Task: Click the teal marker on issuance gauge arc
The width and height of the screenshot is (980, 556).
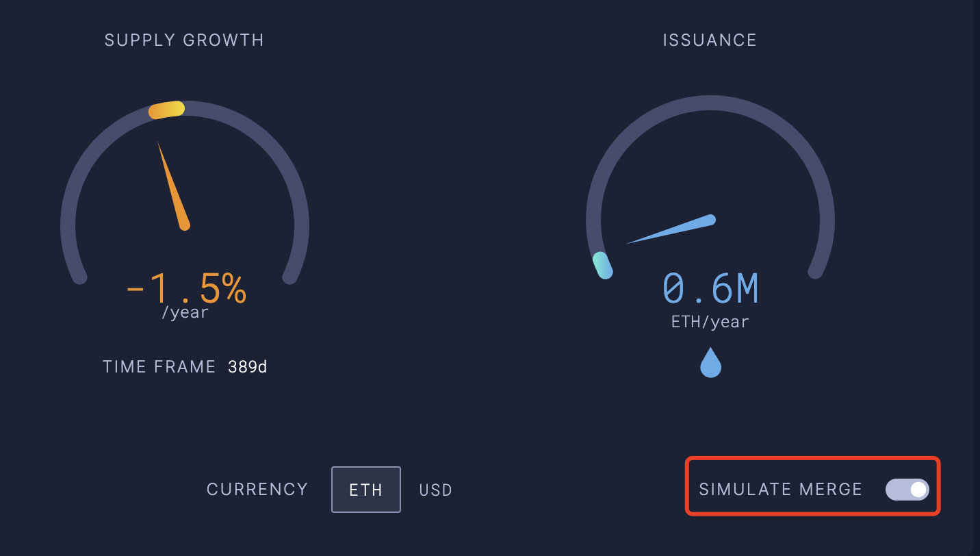Action: tap(602, 265)
